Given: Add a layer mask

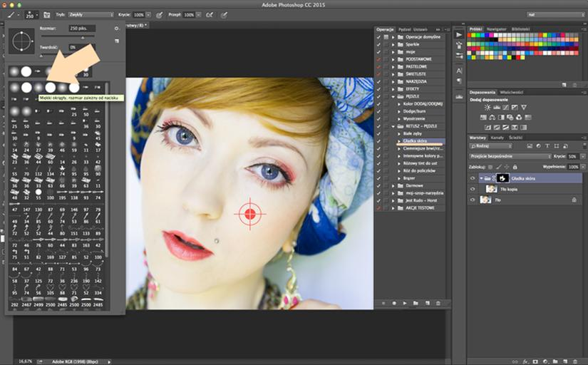Looking at the screenshot, I should (535, 361).
